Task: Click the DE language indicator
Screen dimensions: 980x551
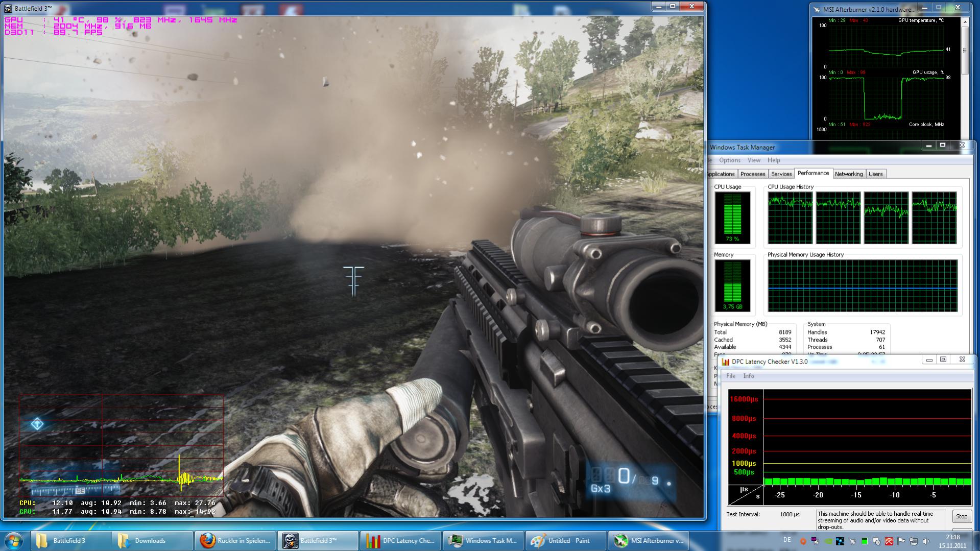Action: (x=787, y=540)
